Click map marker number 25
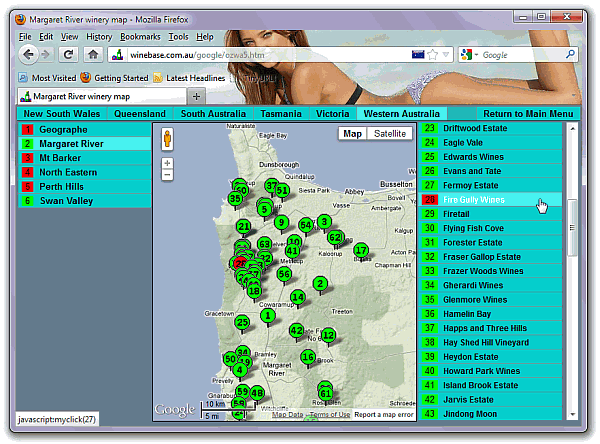This screenshot has height=444, width=600. point(242,322)
